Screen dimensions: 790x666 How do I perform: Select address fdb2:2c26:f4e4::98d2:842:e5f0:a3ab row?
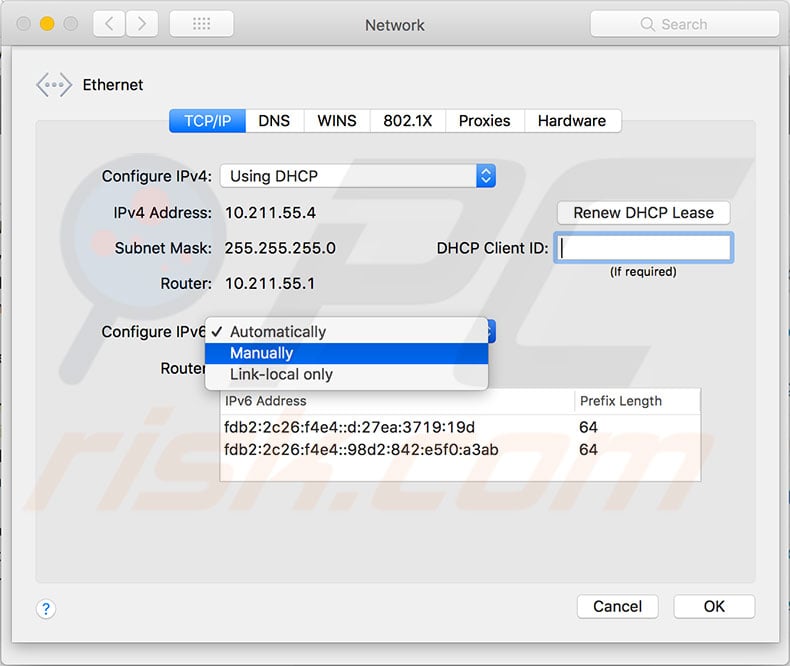460,449
